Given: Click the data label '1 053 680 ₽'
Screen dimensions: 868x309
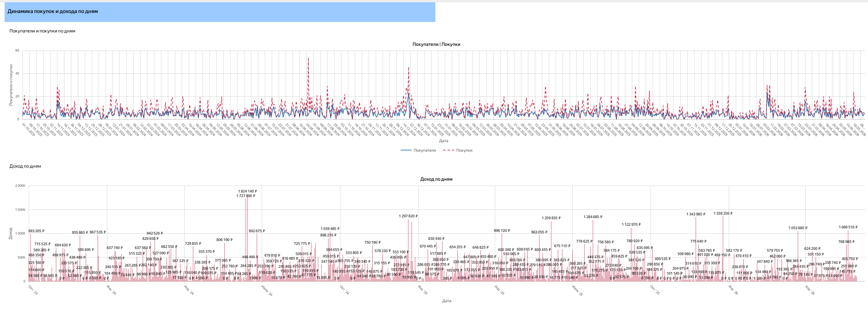Looking at the screenshot, I should click(x=798, y=228).
